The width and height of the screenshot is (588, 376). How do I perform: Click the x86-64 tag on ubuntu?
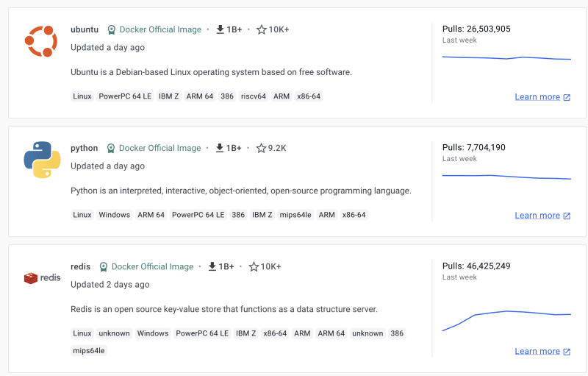click(309, 96)
